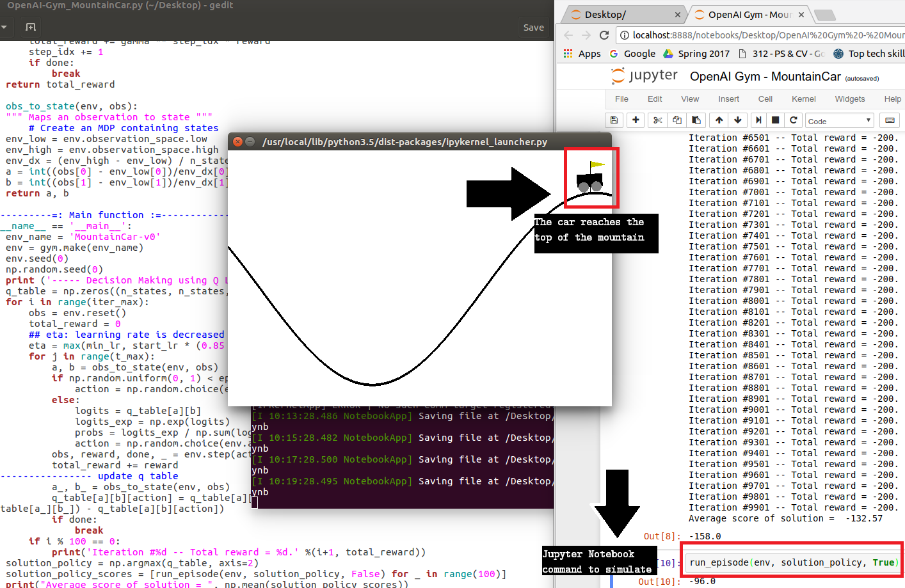Click the Jupyter logo

coord(645,75)
